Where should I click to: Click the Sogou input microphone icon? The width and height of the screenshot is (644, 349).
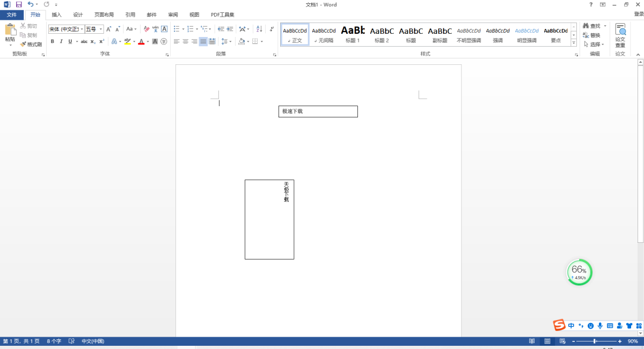point(600,325)
